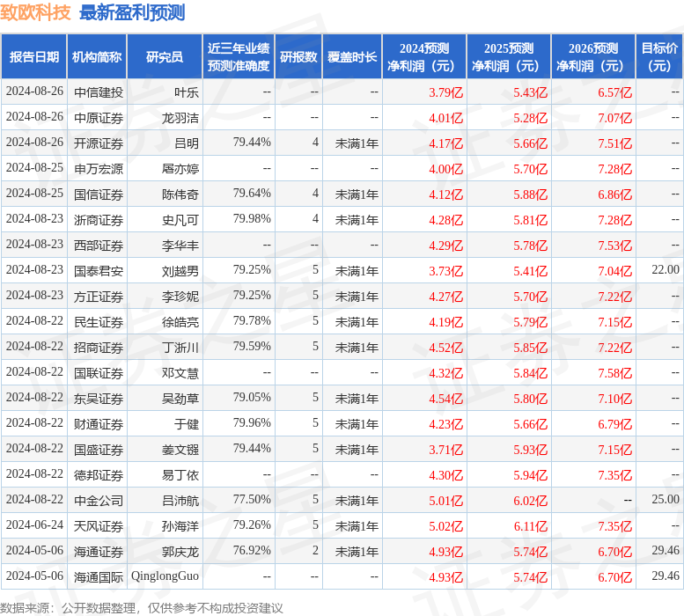This screenshot has width=684, height=616.
Task: Click researcher name 郭庆龙
Action: coord(180,552)
